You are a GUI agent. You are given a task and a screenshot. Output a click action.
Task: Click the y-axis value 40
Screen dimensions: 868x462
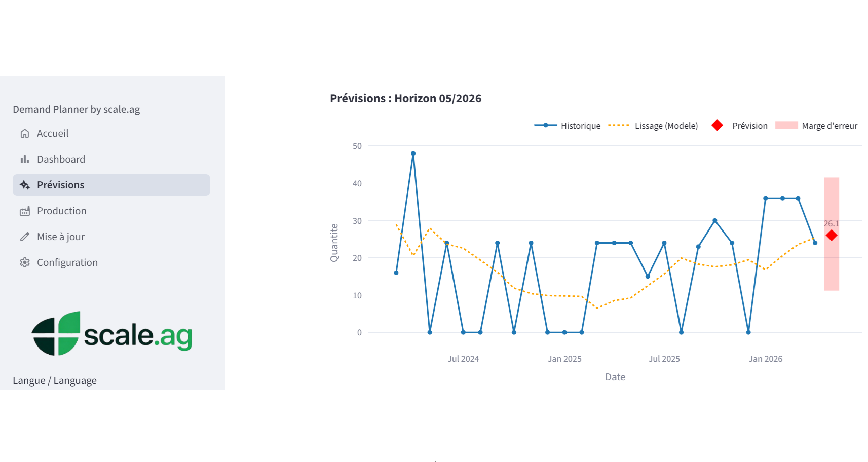tap(357, 183)
